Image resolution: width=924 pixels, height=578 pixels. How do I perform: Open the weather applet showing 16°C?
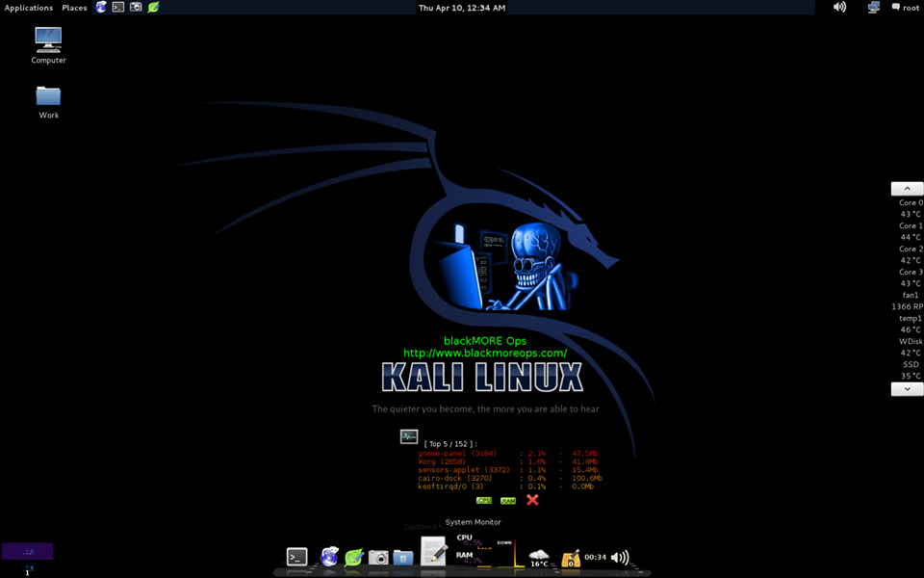coord(539,558)
